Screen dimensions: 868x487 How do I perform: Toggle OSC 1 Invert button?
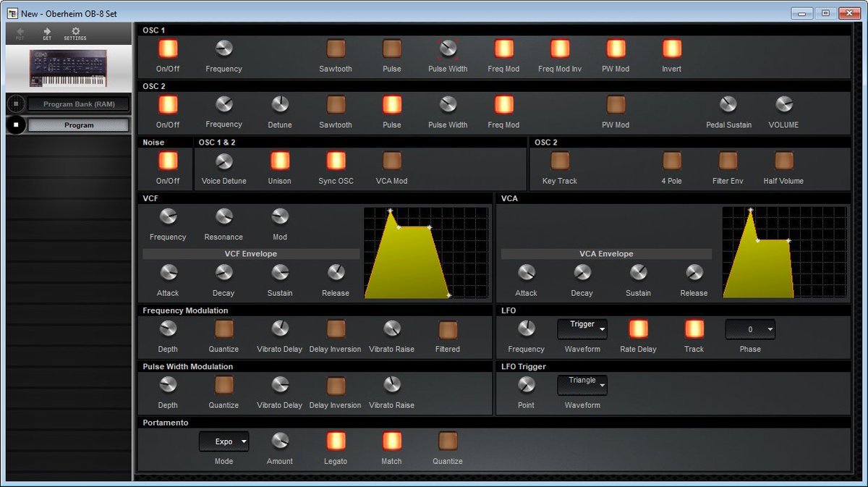tap(672, 48)
